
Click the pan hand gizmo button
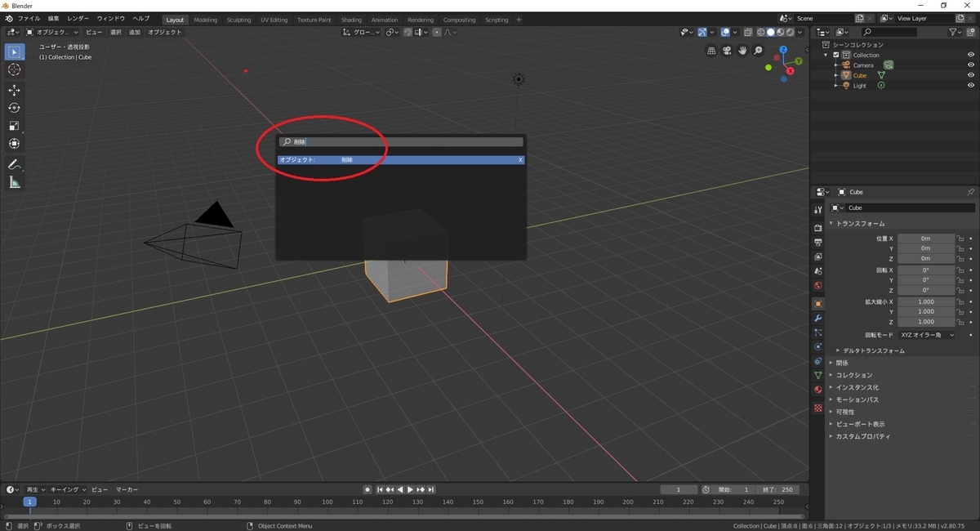point(742,51)
